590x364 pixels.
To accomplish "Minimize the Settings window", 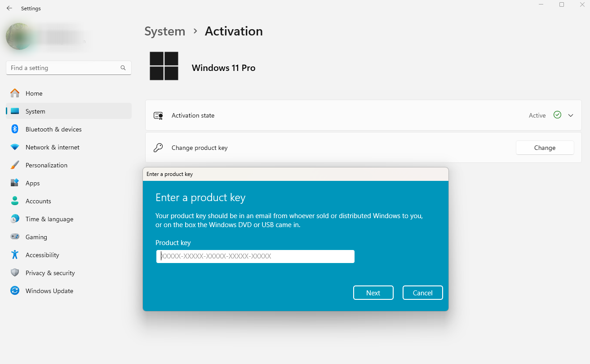I will pos(541,4).
